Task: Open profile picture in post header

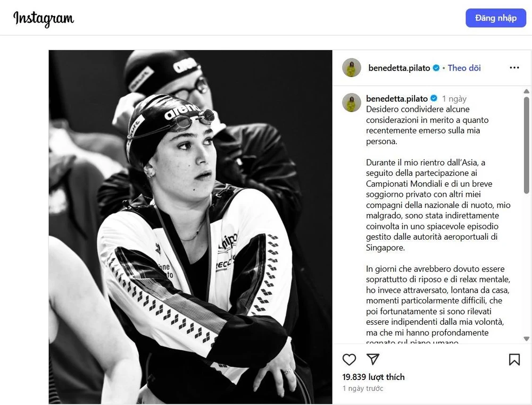Action: (352, 68)
